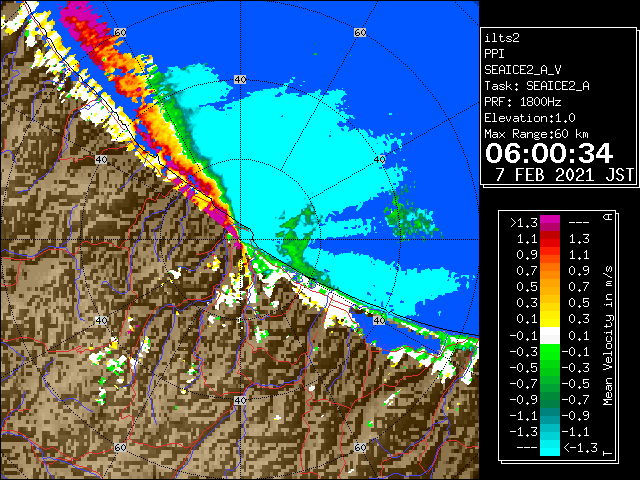Pick the white near-zero velocity swatch
Screen dimensions: 640x480
point(550,336)
